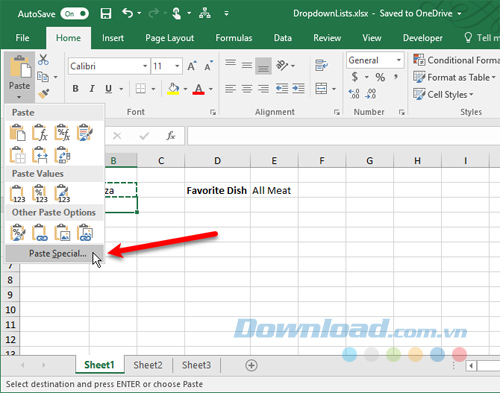Click the Decrease Decimal icon
The height and width of the screenshot is (393, 500).
371,94
